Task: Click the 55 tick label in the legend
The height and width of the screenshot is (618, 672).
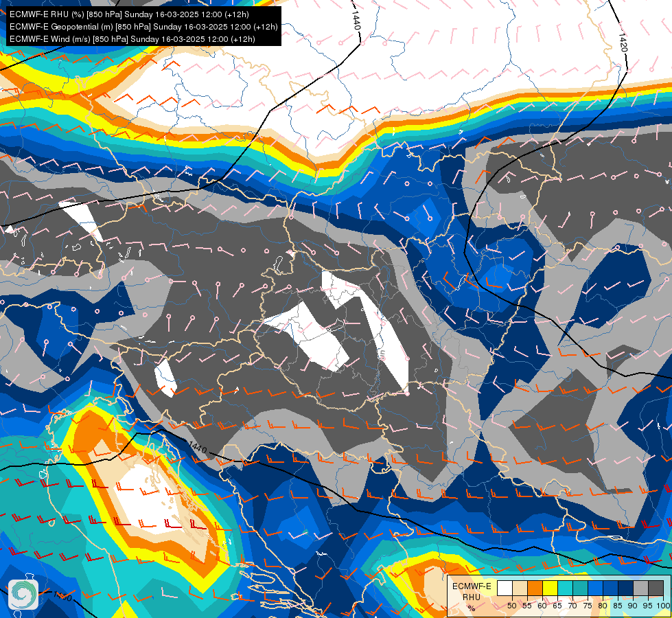Action: click(x=526, y=606)
